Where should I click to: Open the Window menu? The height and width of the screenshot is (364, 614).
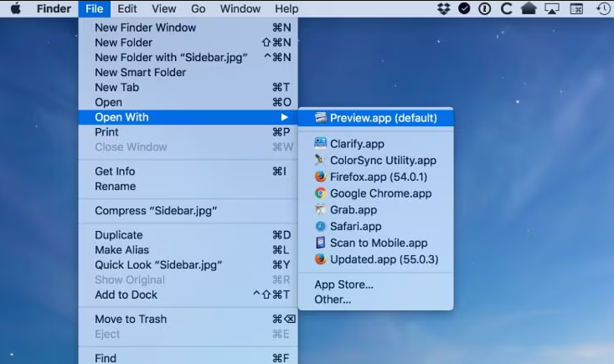pyautogui.click(x=240, y=8)
